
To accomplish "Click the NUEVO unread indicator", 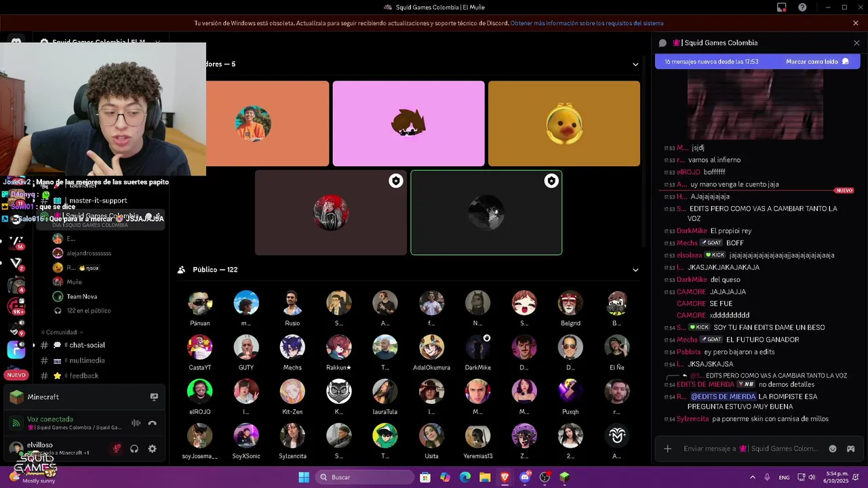I will click(16, 375).
